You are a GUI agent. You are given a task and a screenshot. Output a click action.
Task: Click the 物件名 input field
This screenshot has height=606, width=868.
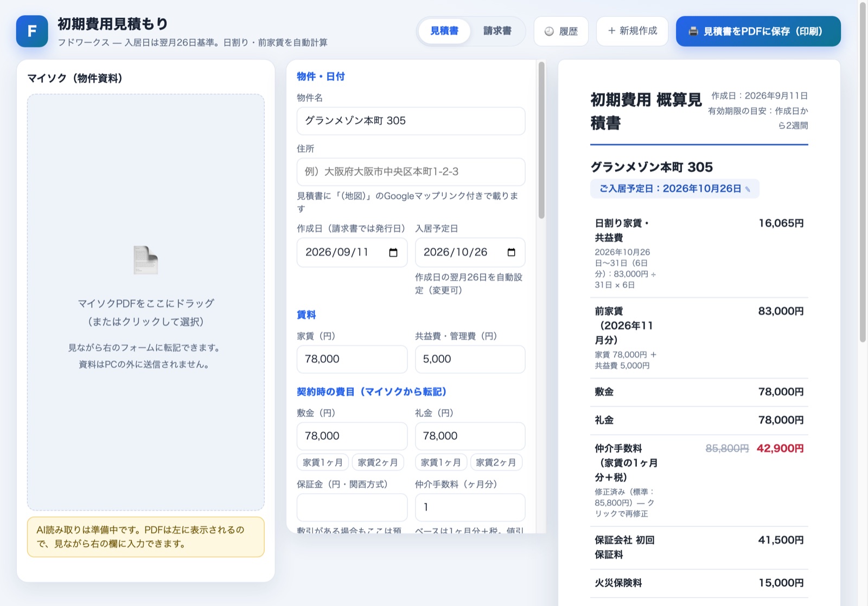pyautogui.click(x=411, y=121)
